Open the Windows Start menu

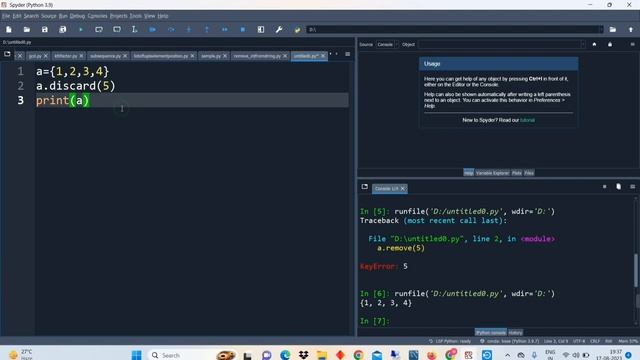click(137, 355)
